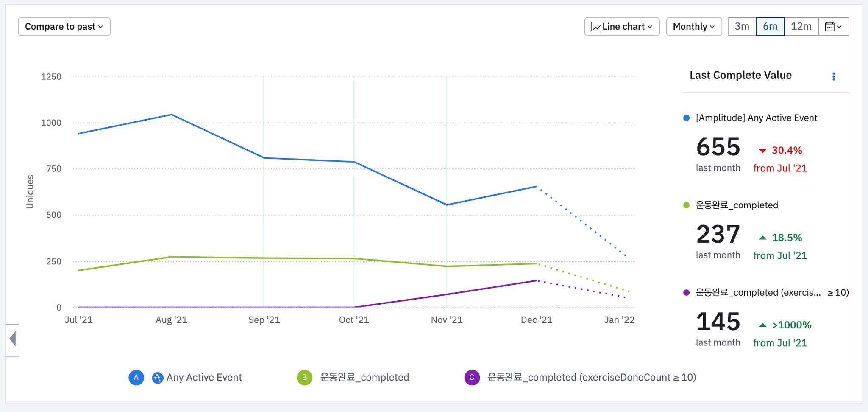Screen dimensions: 868x412
Task: Click the blue A series badge
Action: tap(136, 377)
